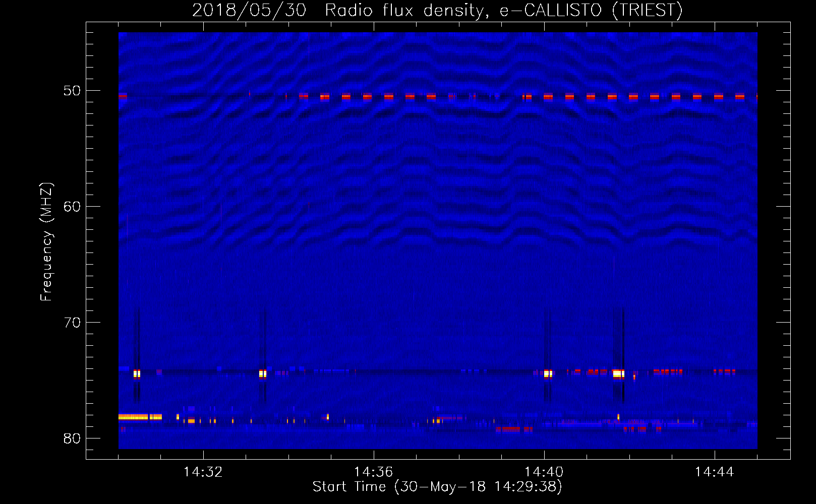The image size is (816, 504).
Task: Click the 'Frequency (MHZ)' axis label
Action: point(46,241)
